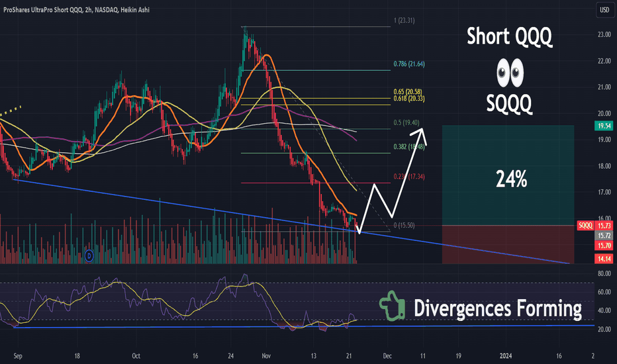The height and width of the screenshot is (364, 617).
Task: Select the 0 (15.50) Fibonacci label
Action: click(404, 226)
